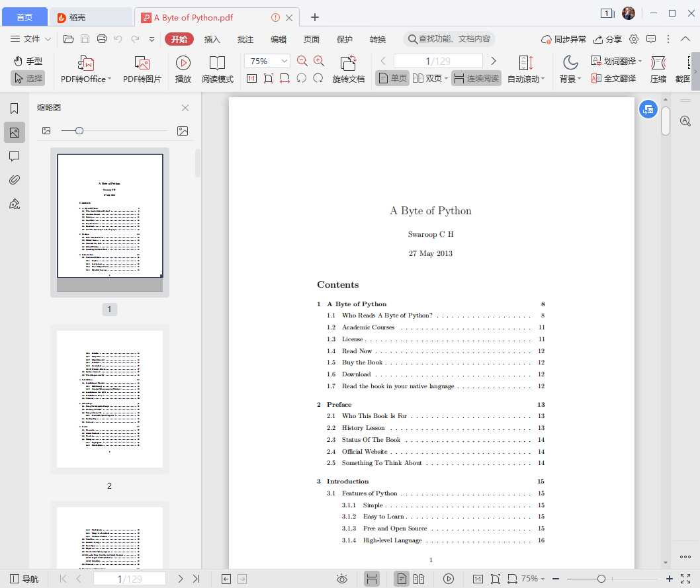Open the 页面 page ribbon tab
The width and height of the screenshot is (700, 588).
(x=311, y=39)
